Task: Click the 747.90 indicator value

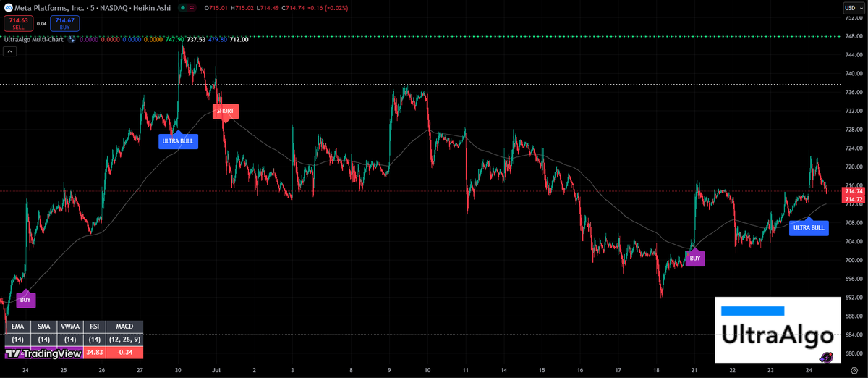Action: (x=174, y=39)
